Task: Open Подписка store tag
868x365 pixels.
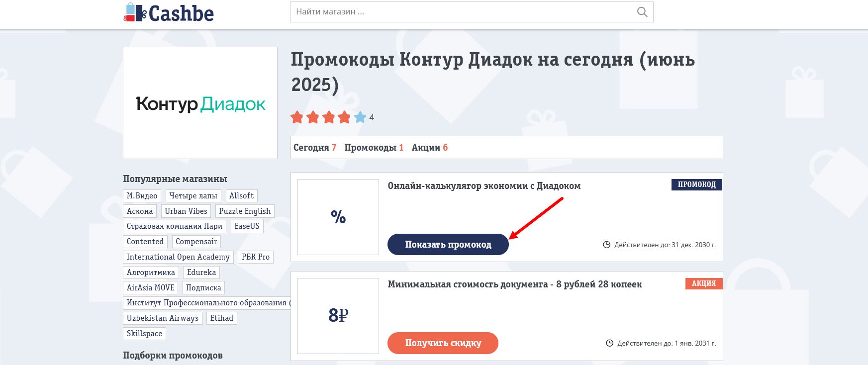Action: coord(203,288)
